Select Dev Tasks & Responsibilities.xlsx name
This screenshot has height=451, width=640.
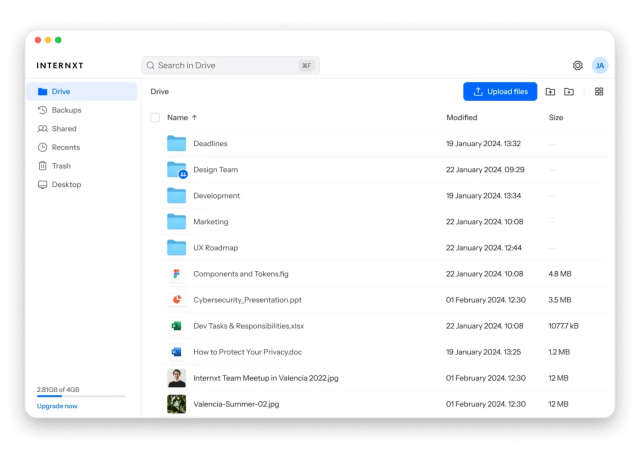pyautogui.click(x=249, y=326)
